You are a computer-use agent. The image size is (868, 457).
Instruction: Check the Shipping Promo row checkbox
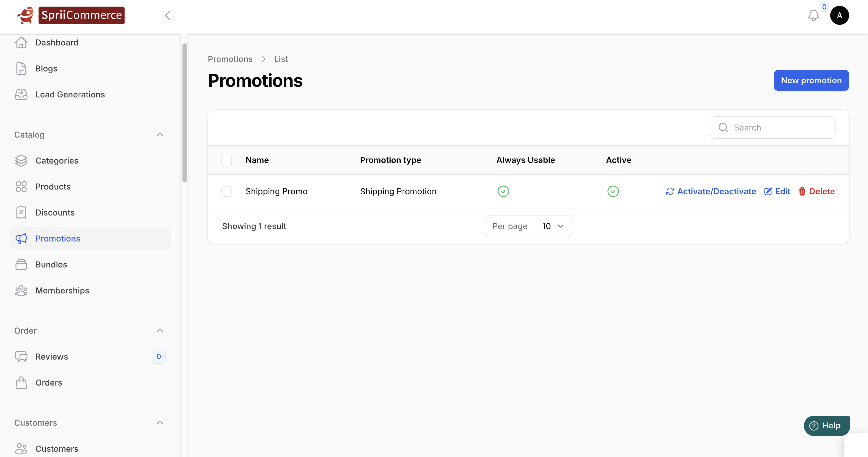(226, 191)
